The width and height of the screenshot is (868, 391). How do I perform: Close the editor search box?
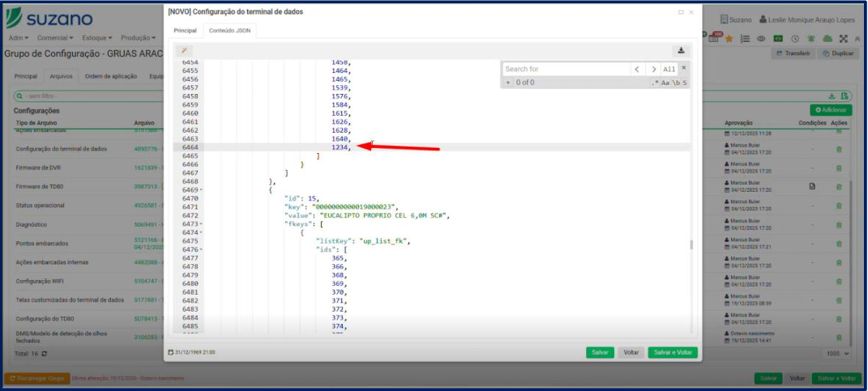(683, 68)
